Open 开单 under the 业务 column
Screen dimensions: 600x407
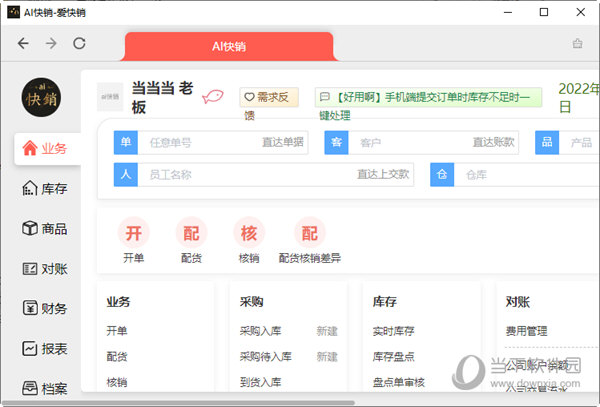(x=117, y=330)
